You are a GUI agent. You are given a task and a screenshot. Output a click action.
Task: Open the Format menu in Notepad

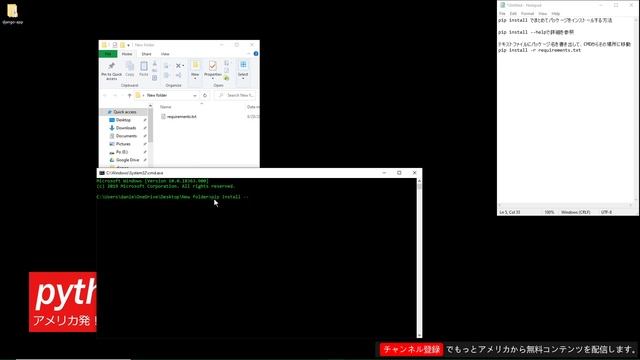coord(527,13)
